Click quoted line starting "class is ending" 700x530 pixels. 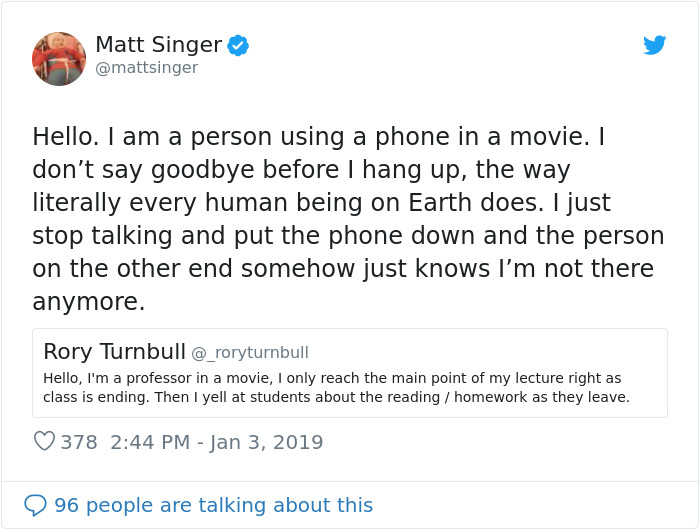coord(337,397)
